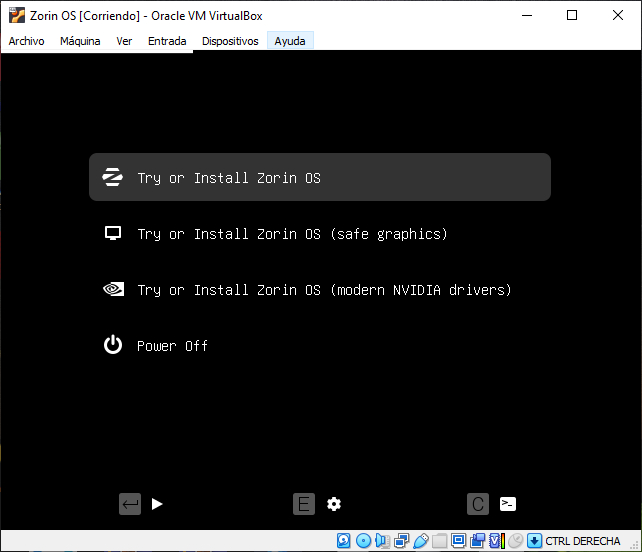642x552 pixels.
Task: Select the modern NVIDIA drivers boot option
Action: click(x=324, y=290)
